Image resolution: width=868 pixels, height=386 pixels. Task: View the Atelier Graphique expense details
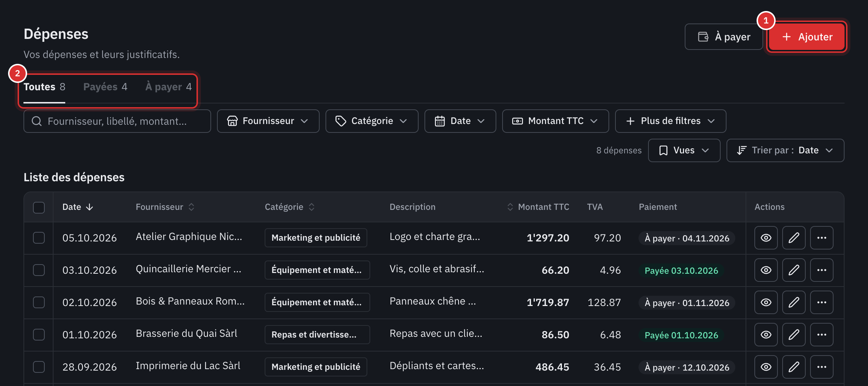766,238
